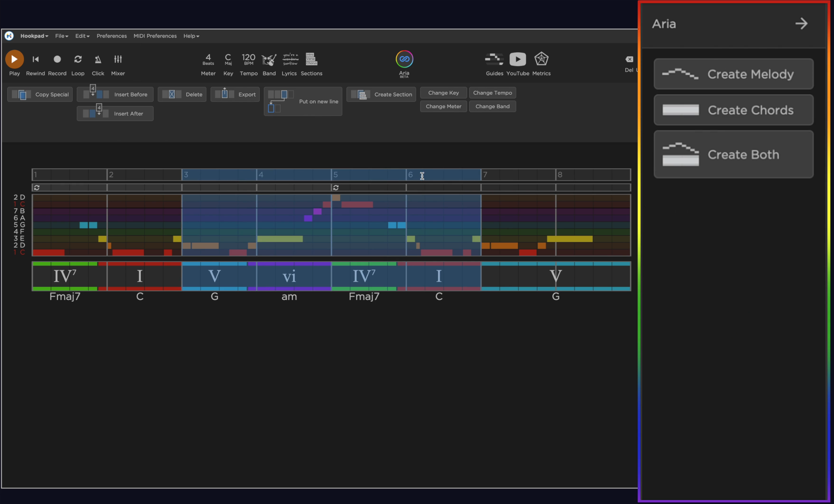Screen dimensions: 834x504
Task: Select measure 3 in the ruler
Action: point(219,175)
